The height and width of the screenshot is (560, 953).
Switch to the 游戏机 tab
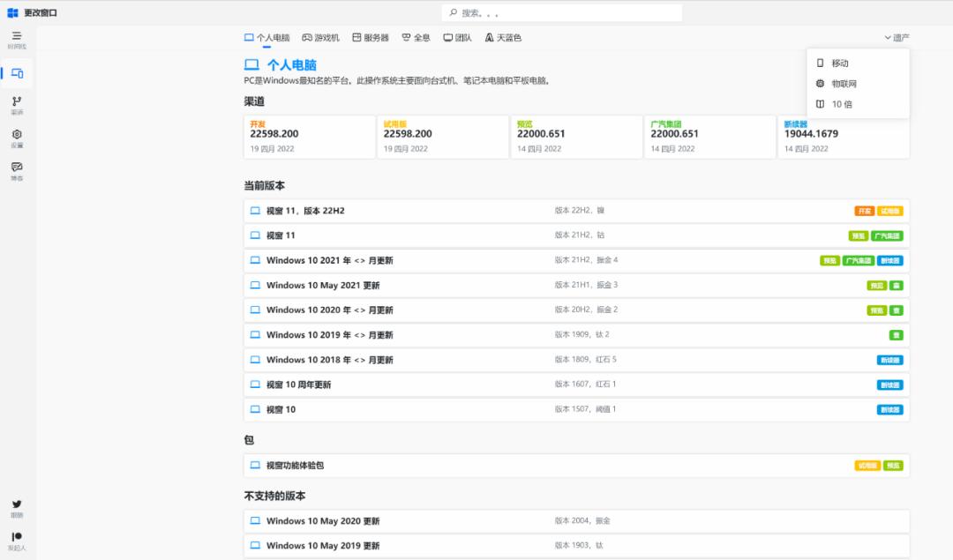coord(320,38)
